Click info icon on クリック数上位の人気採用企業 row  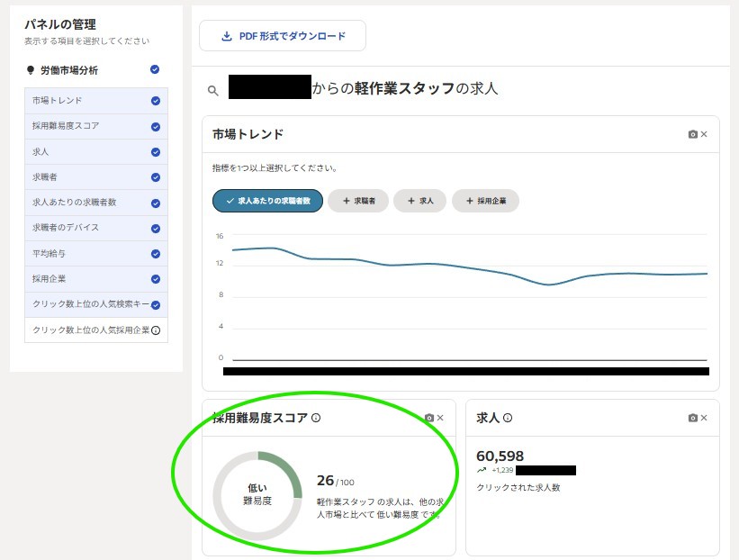click(x=156, y=330)
